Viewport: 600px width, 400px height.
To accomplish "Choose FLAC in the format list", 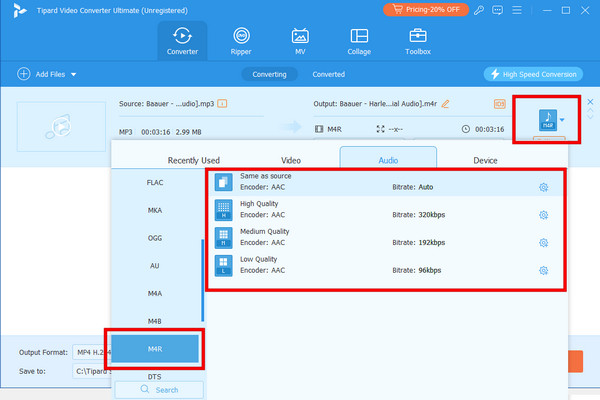I will point(155,183).
